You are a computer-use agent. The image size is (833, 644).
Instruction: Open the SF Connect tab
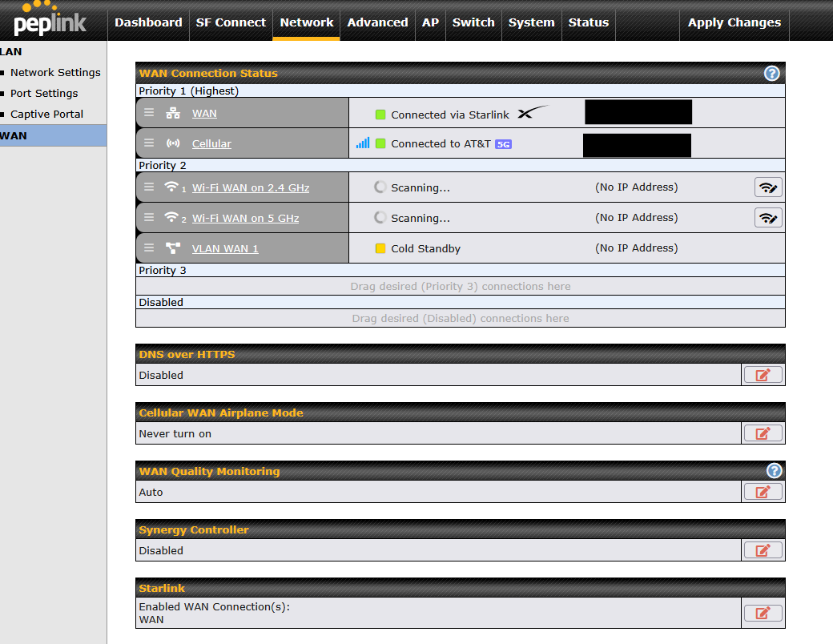pyautogui.click(x=231, y=22)
